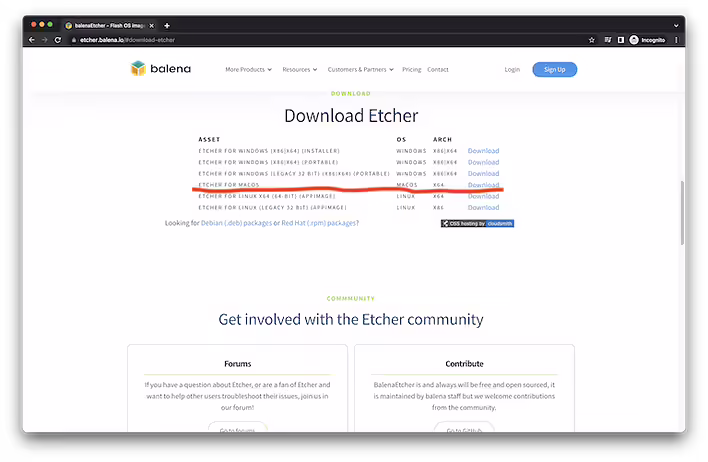Click the ASSET column header

209,140
